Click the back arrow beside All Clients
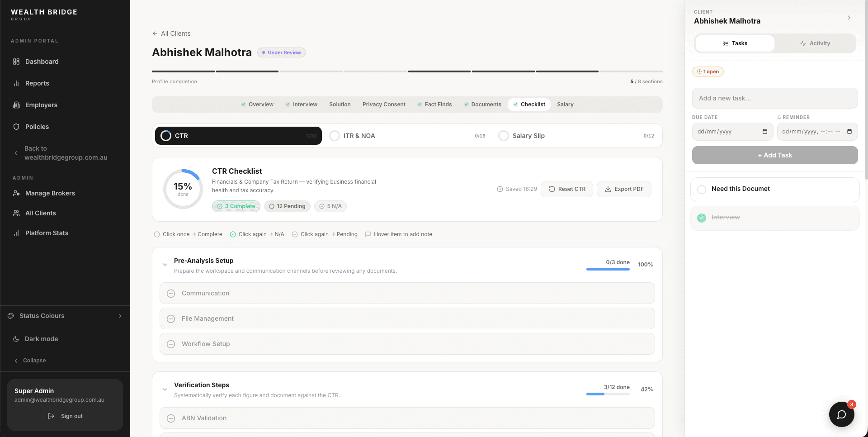Screen dimensions: 868x437 coord(155,33)
